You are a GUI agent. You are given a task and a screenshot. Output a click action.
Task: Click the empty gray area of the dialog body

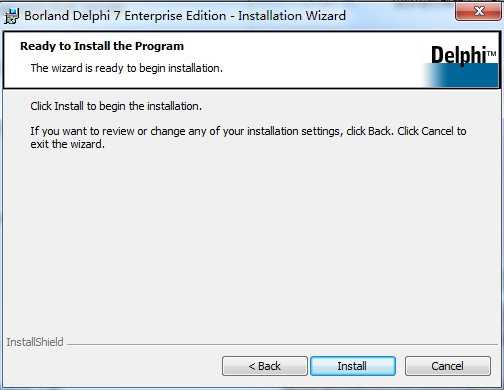(250, 240)
